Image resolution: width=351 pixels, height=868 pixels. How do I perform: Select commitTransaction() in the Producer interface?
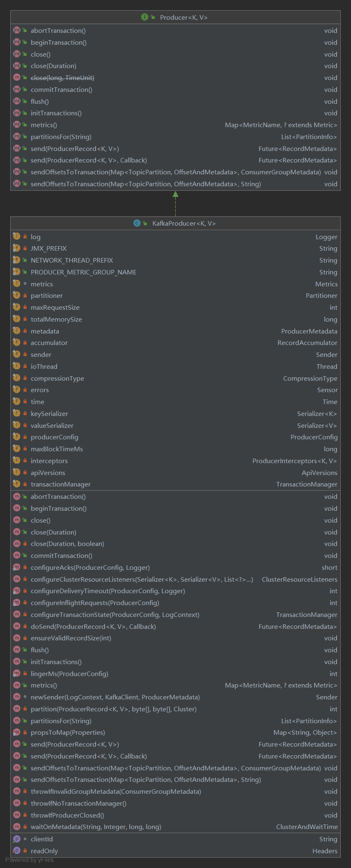pyautogui.click(x=175, y=89)
